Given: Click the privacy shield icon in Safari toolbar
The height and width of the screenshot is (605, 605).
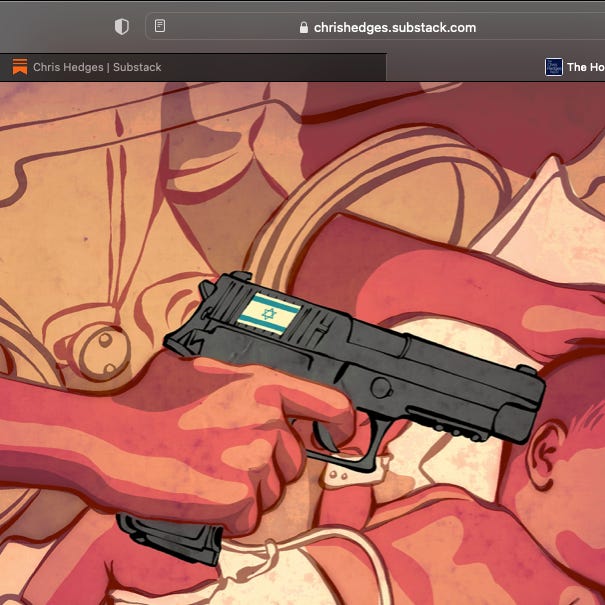Looking at the screenshot, I should point(122,27).
